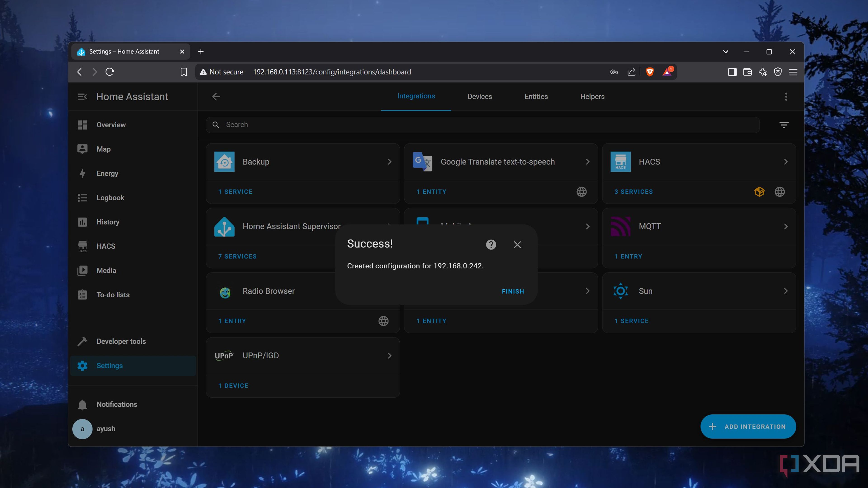
Task: Click the FINISH button
Action: [x=513, y=291]
